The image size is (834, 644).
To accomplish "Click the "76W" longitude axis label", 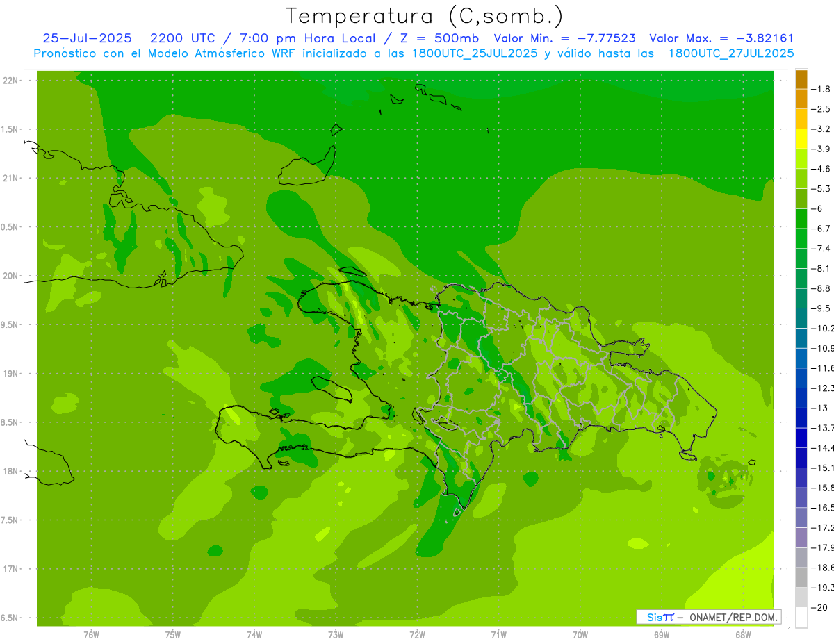I will click(x=91, y=634).
